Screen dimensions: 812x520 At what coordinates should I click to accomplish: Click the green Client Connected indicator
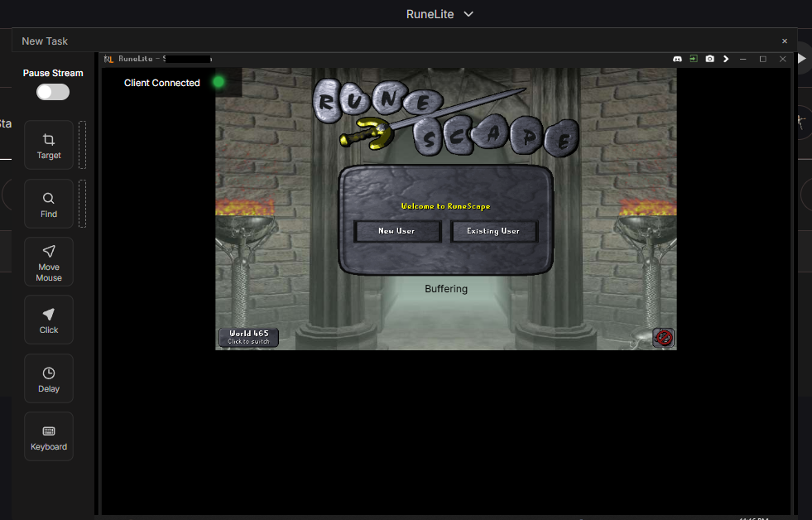point(219,82)
